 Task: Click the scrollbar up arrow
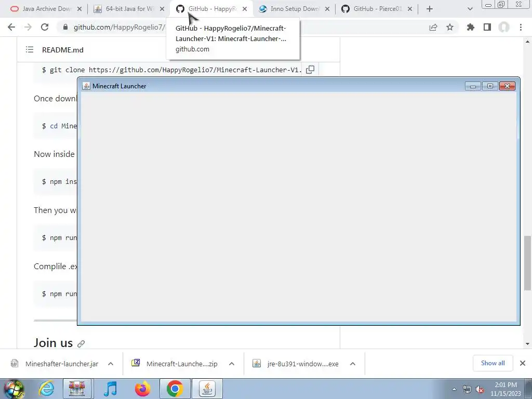(x=527, y=42)
